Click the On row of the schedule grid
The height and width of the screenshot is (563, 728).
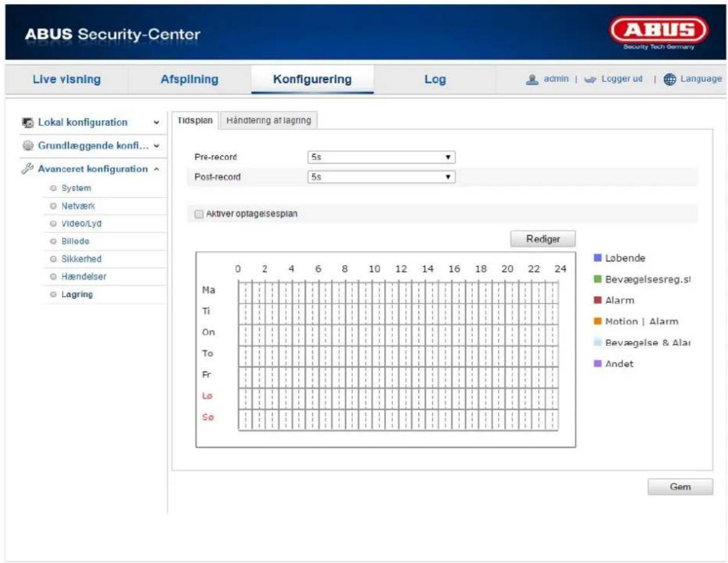398,335
